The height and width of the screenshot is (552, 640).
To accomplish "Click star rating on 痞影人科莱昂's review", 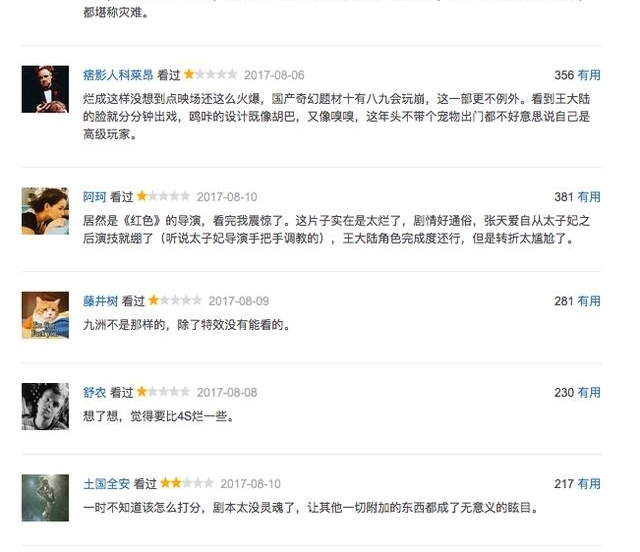I will coord(211,75).
